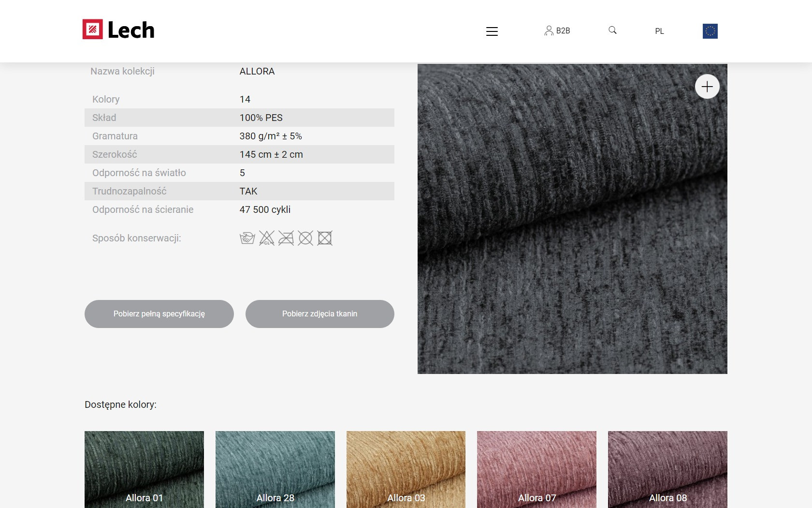
Task: Click the do-not-dry-clean circle icon
Action: coord(305,238)
